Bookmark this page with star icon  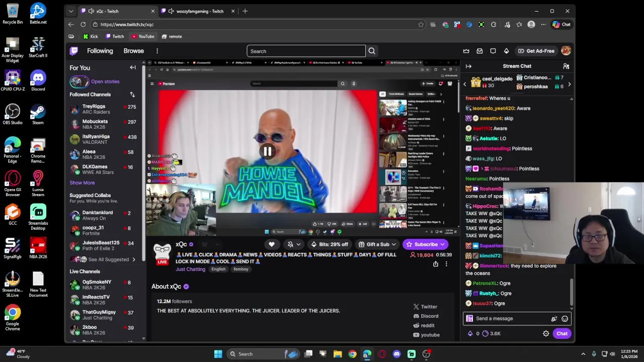tap(421, 24)
